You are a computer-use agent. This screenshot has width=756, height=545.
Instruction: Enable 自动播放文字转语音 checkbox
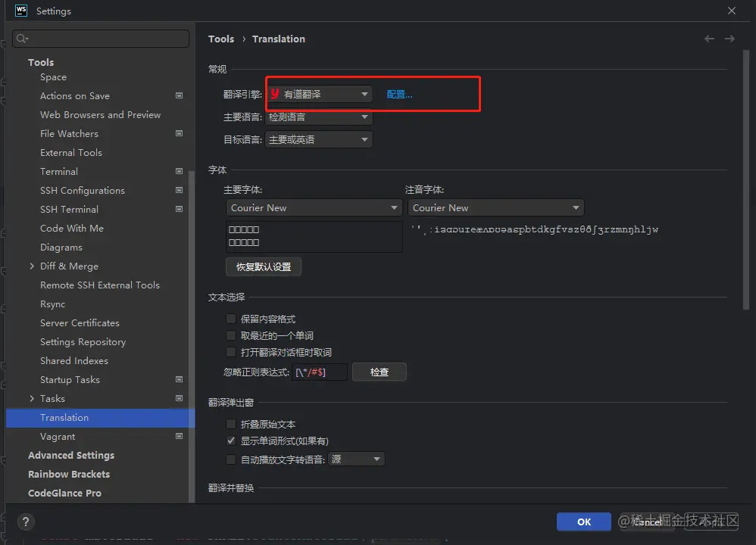tap(231, 459)
